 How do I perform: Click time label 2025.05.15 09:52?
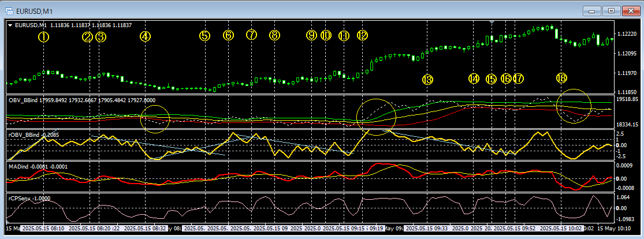(515, 227)
